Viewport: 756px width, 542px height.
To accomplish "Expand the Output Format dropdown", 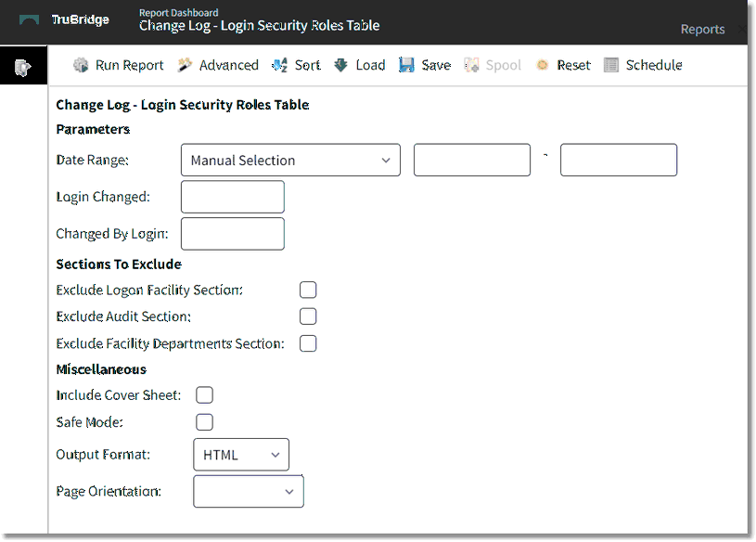I will (241, 455).
